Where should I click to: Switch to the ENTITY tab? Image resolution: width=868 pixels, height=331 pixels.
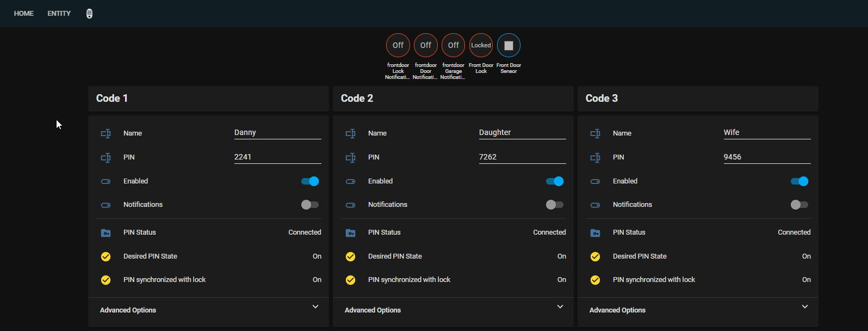click(59, 14)
